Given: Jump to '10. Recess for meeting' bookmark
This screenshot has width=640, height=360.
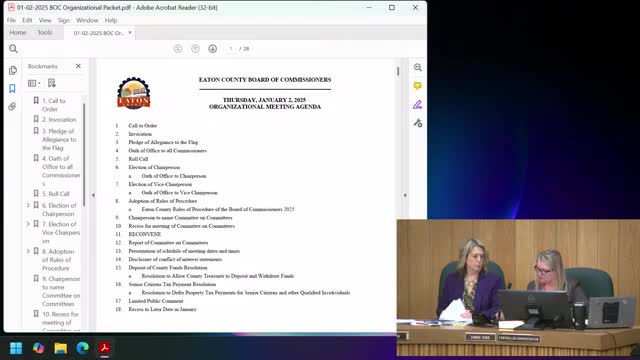Looking at the screenshot, I should click(x=60, y=322).
